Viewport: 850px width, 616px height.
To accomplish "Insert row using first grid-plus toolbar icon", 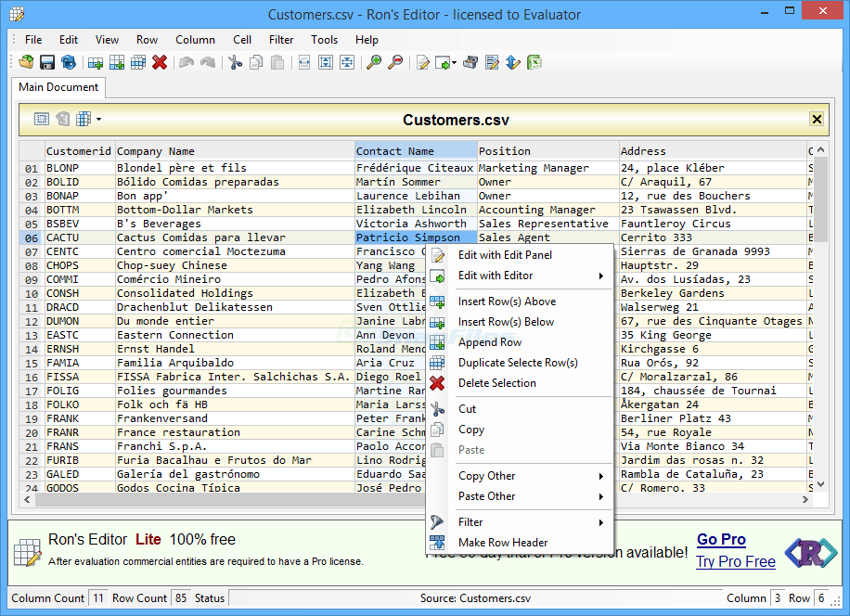I will (x=96, y=62).
